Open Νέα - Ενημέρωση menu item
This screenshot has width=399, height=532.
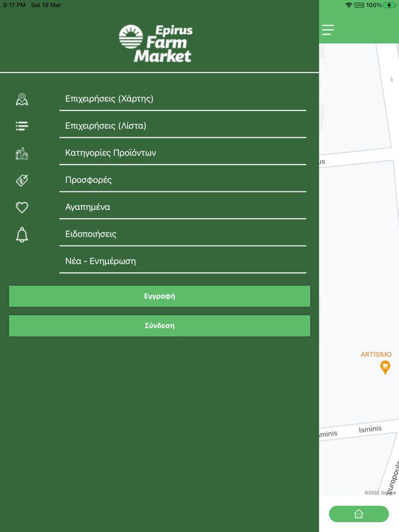click(x=183, y=261)
